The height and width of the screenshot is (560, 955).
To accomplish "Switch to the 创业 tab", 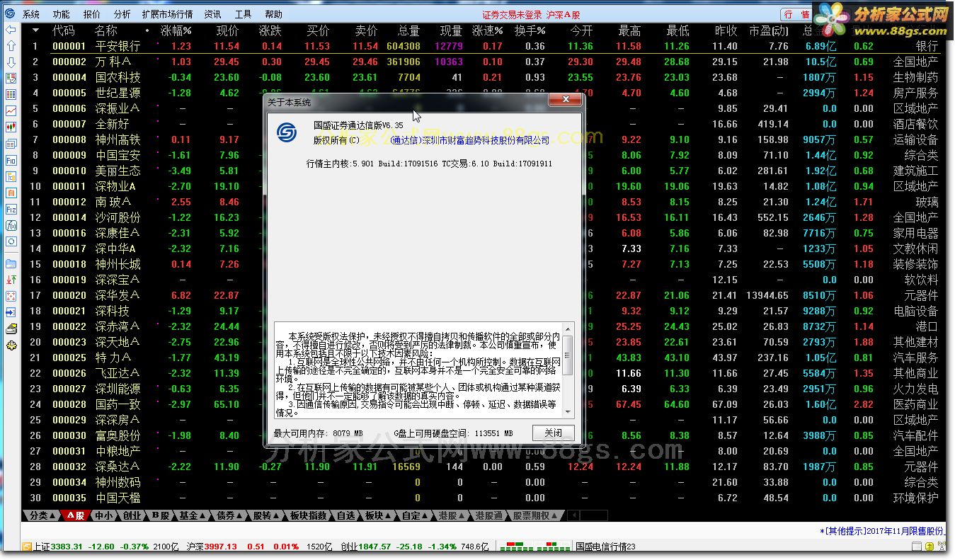I will click(x=132, y=515).
